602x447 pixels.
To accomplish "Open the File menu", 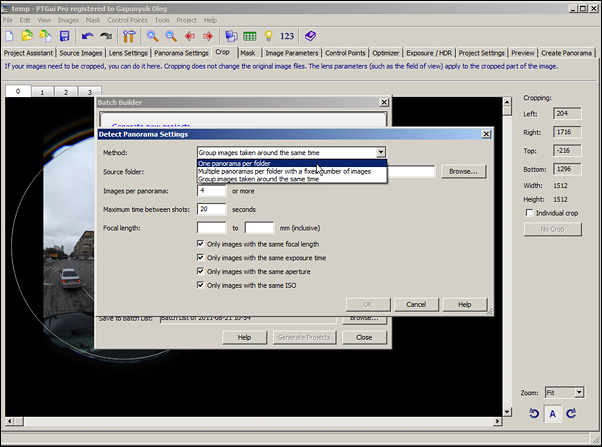I will (x=8, y=20).
